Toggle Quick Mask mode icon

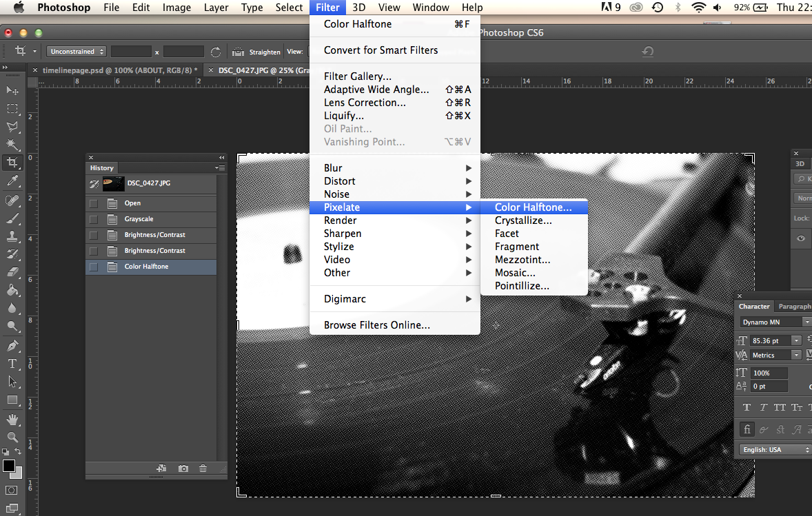(12, 490)
